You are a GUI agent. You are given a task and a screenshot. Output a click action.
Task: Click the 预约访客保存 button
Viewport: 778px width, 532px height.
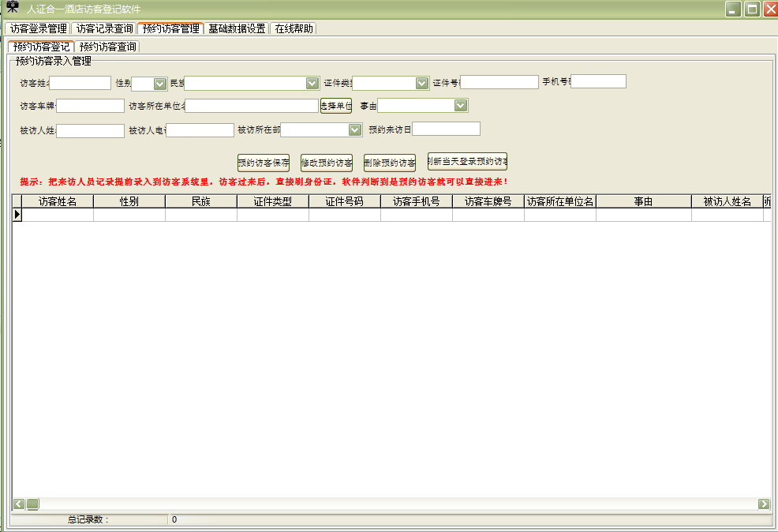(x=264, y=163)
